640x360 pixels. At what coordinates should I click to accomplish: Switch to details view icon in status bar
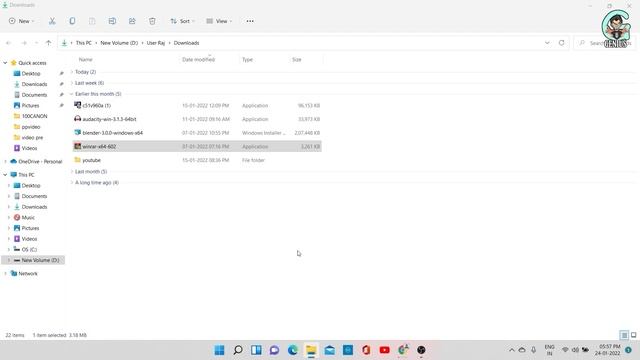[624, 335]
